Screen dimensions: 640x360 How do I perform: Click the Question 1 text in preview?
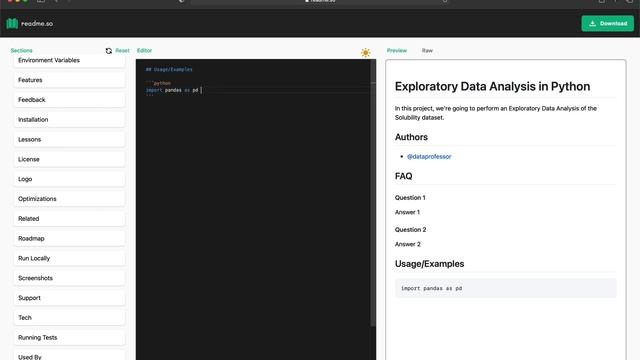coord(410,198)
